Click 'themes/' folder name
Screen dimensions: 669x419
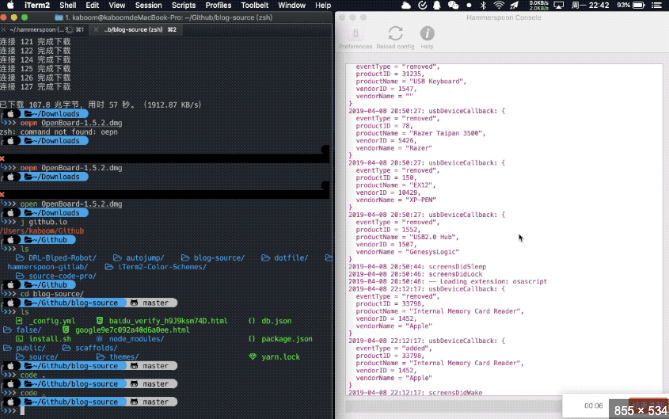point(124,357)
